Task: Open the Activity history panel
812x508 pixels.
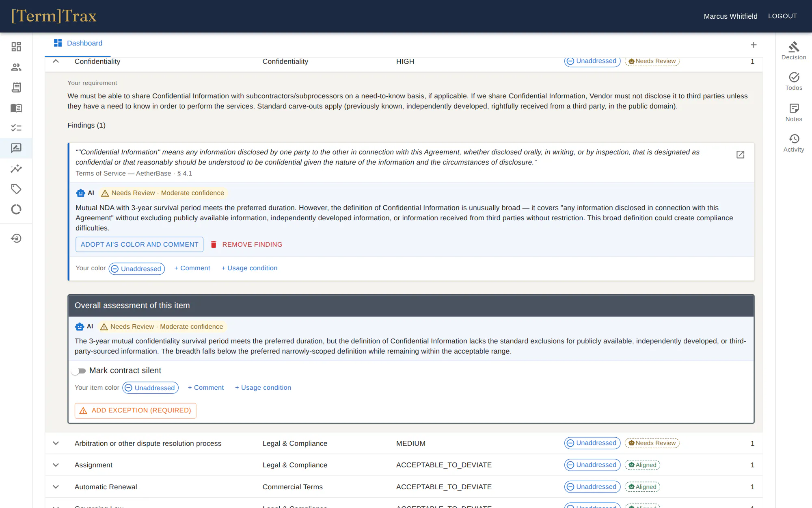Action: tap(794, 143)
